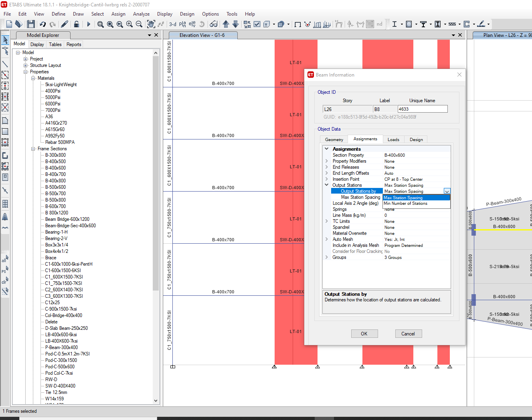Click the Unique Name field containing 4633

tap(422, 109)
